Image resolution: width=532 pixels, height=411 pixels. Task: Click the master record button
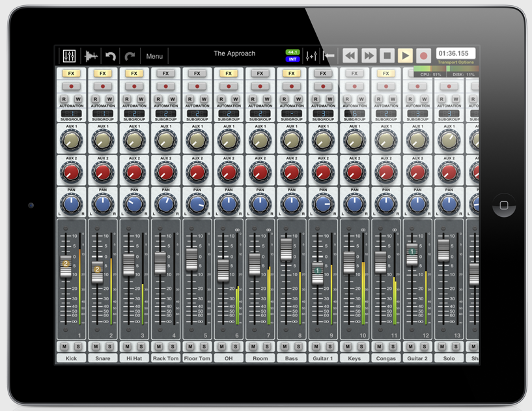click(423, 55)
